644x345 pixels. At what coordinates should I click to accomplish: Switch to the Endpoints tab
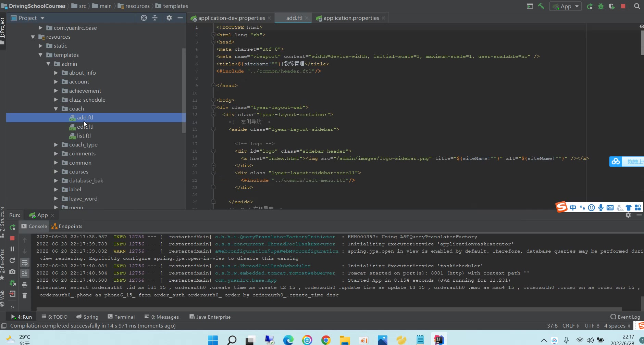[x=67, y=226]
